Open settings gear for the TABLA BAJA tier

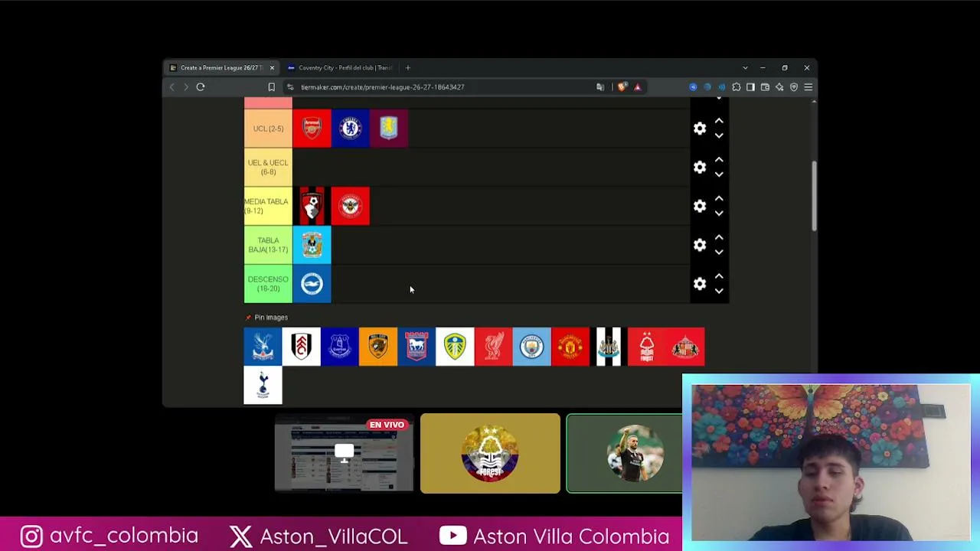[700, 245]
